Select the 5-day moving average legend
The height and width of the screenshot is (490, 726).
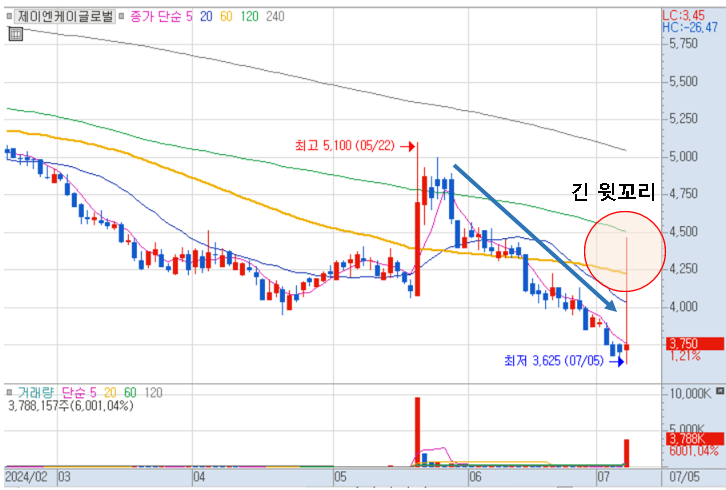(x=189, y=17)
